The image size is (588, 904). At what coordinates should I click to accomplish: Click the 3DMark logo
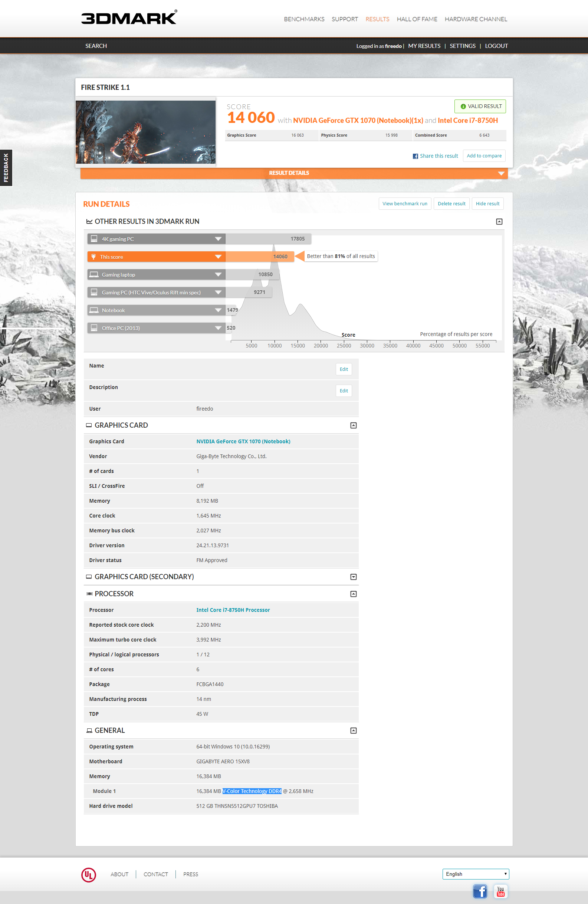129,17
